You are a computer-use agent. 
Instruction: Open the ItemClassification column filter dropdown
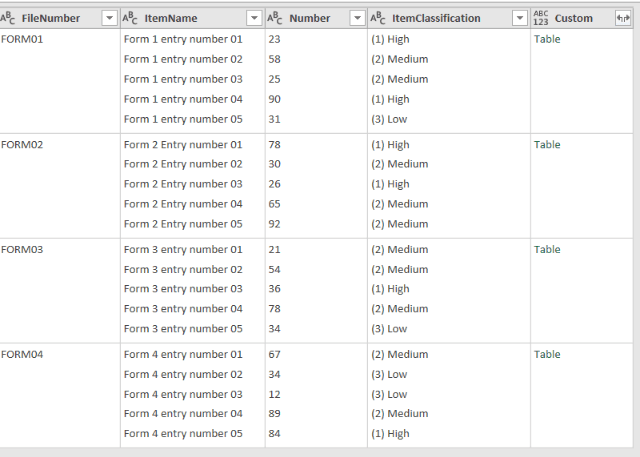[x=520, y=18]
